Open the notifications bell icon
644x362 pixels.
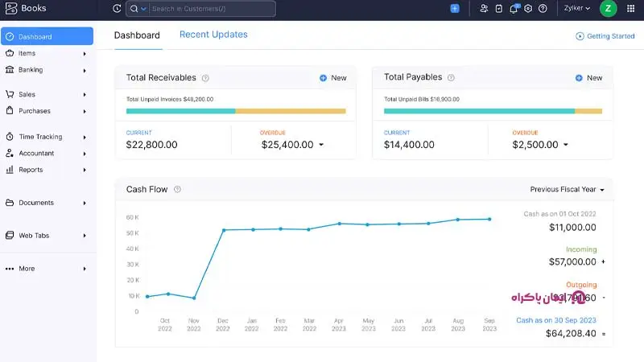(514, 9)
